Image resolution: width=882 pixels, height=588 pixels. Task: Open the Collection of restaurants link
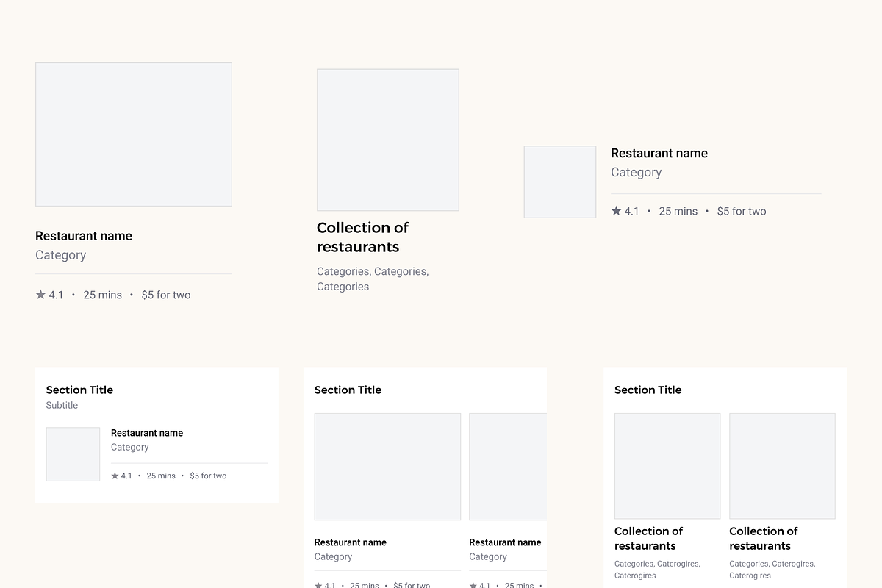[362, 237]
